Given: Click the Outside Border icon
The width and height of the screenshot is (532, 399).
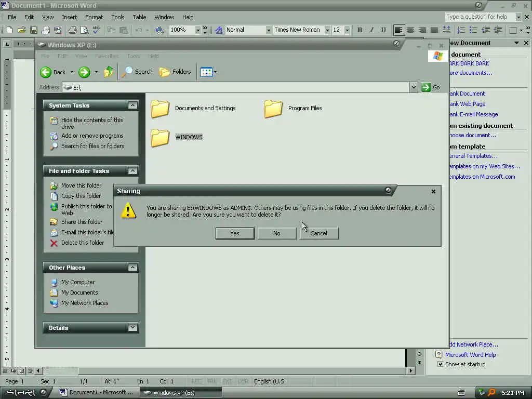Looking at the screenshot, I should coord(513,30).
